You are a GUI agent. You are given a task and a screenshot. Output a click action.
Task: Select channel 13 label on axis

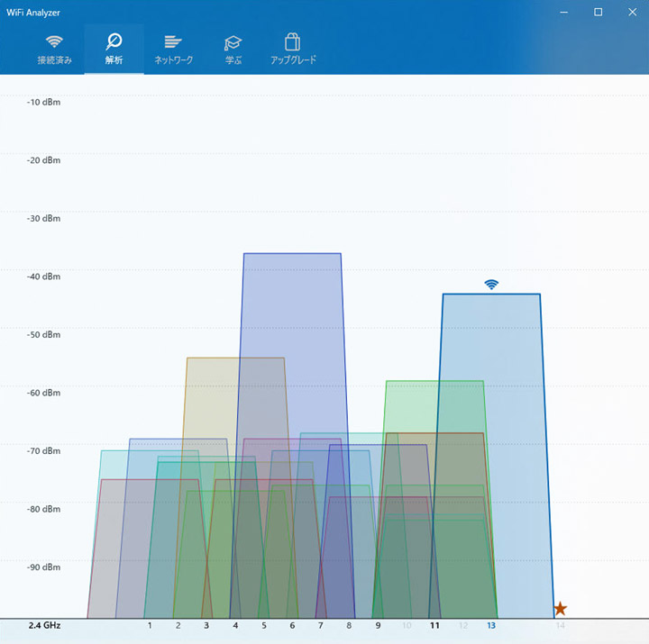pyautogui.click(x=491, y=625)
